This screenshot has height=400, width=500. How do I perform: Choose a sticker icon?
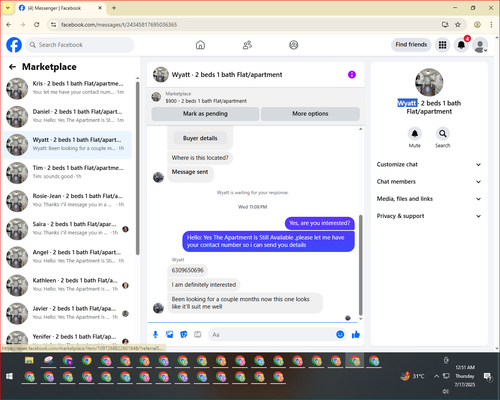coord(184,334)
